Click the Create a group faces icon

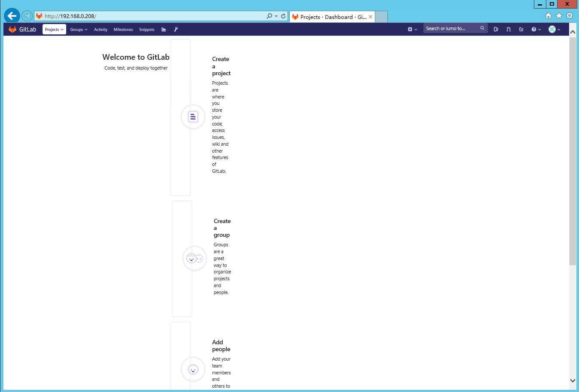click(195, 258)
